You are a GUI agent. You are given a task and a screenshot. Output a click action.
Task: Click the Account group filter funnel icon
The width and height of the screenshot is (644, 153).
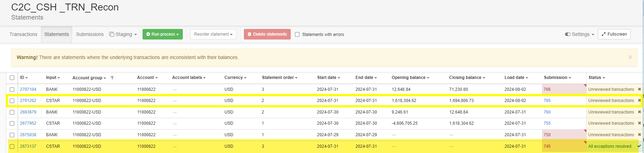point(112,78)
